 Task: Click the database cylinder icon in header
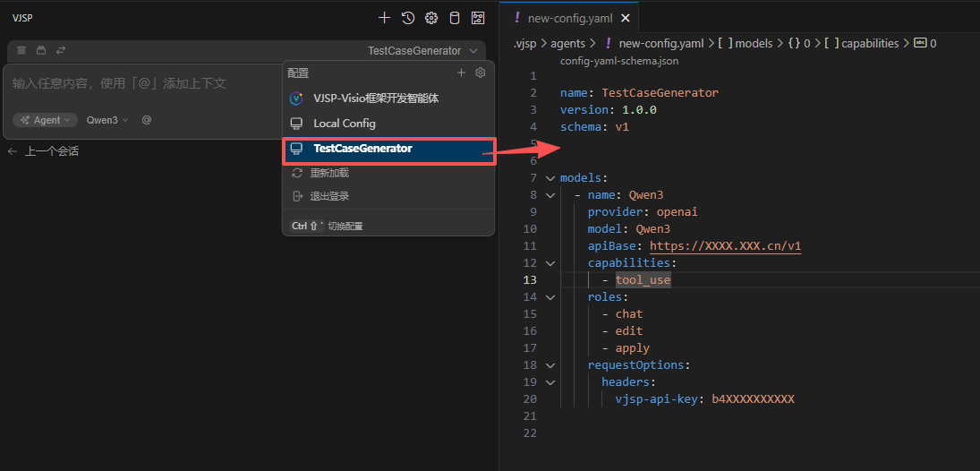coord(455,18)
